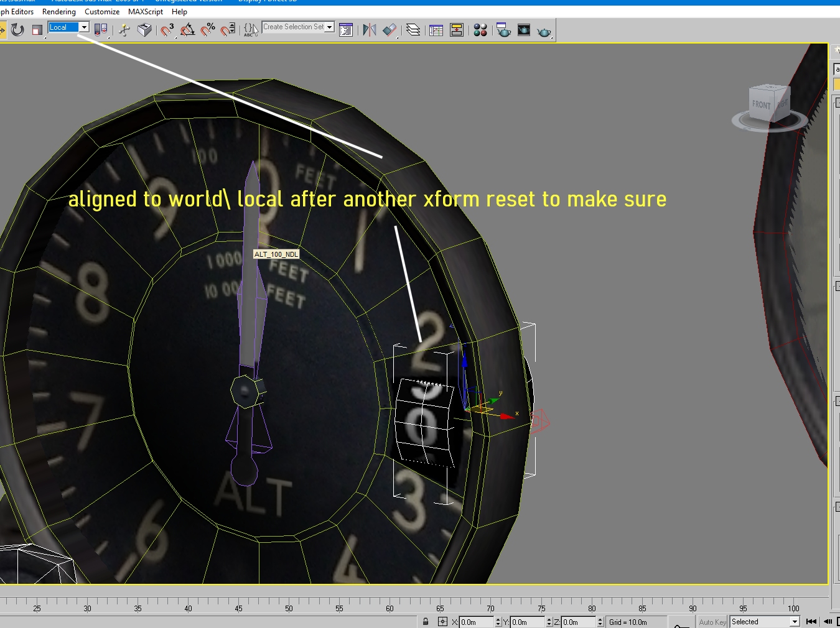This screenshot has height=628, width=840.
Task: Open the Align tool
Action: pyautogui.click(x=390, y=30)
